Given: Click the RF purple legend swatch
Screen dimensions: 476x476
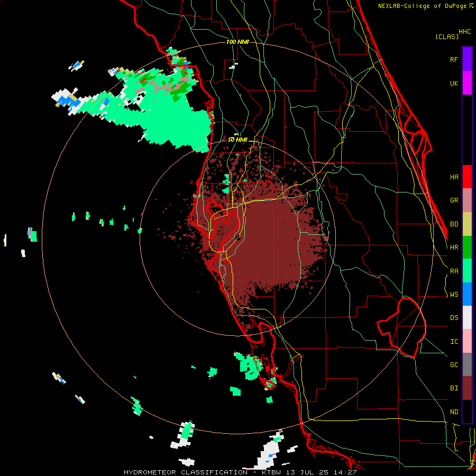Looking at the screenshot, I should click(x=467, y=59).
